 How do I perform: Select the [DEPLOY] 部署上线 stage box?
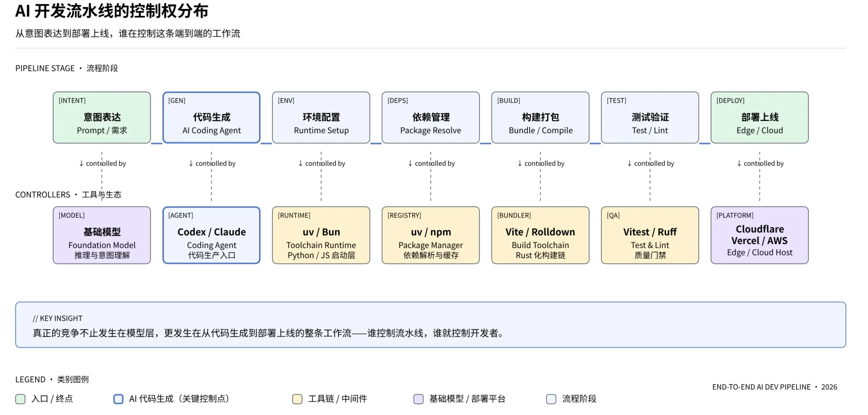[759, 117]
